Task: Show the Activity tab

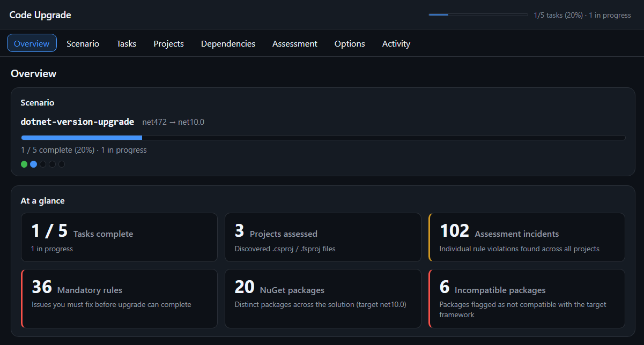Action: (396, 43)
